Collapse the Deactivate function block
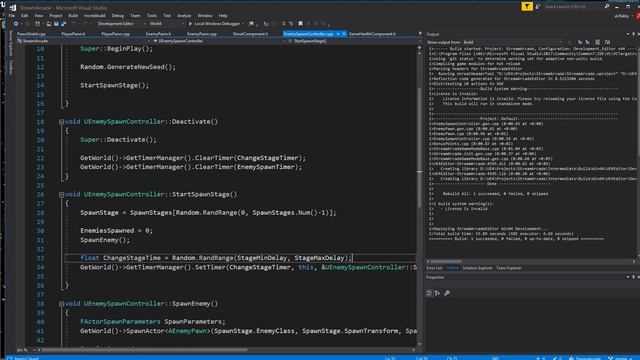The height and width of the screenshot is (360, 640). [61, 122]
